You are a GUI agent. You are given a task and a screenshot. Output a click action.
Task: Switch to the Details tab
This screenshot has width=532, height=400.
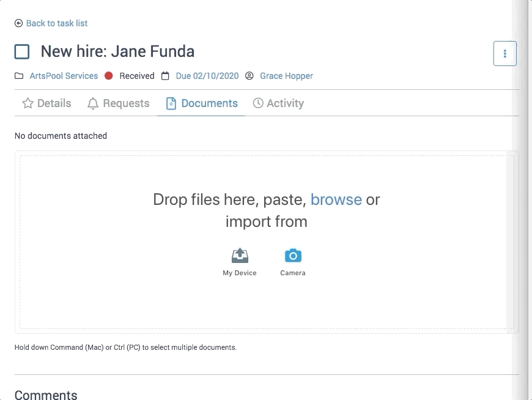pos(46,103)
